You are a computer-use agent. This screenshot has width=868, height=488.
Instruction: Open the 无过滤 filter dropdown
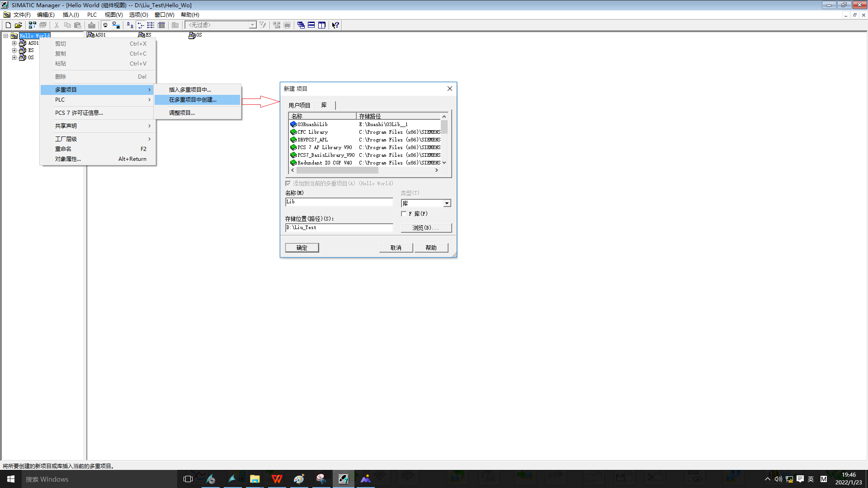coord(252,25)
